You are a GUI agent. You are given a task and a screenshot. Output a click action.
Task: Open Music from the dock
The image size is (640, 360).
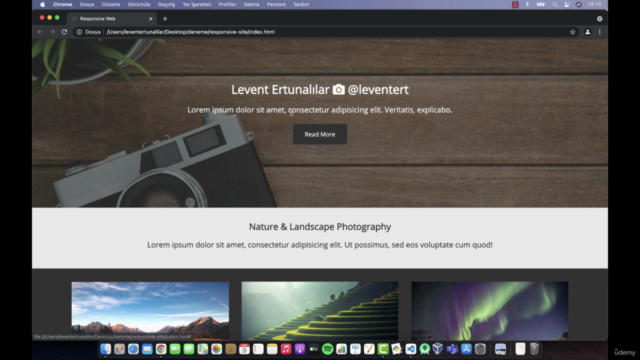pos(286,349)
